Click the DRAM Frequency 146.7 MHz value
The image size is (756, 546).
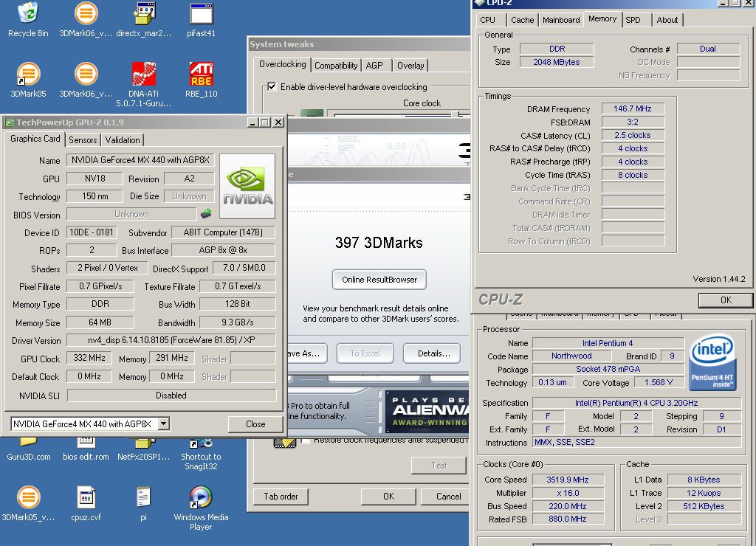click(x=633, y=108)
